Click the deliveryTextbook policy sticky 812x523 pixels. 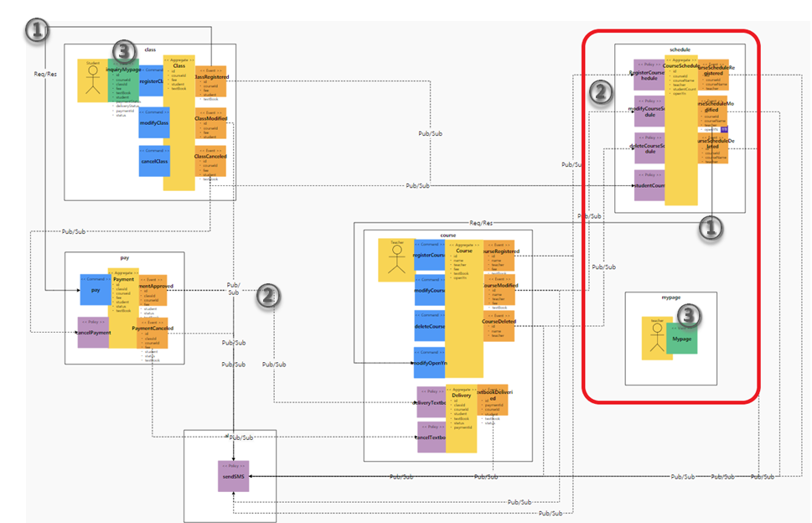pos(432,401)
